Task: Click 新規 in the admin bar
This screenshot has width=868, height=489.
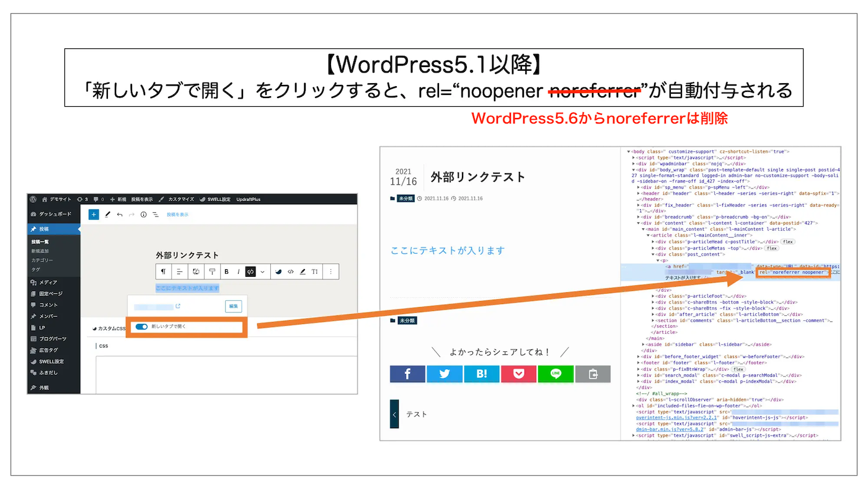Action: point(118,199)
